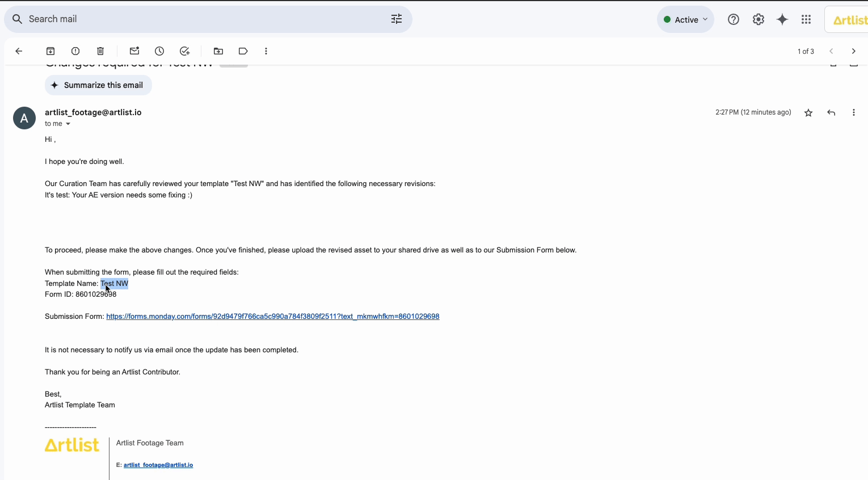Viewport: 868px width, 480px height.
Task: Click the Gemini sparkle icon
Action: pyautogui.click(x=782, y=19)
